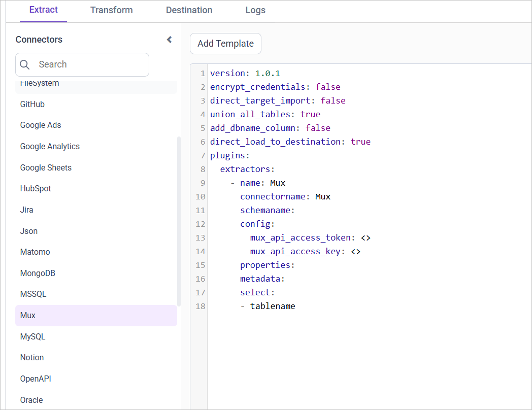
Task: Switch to the Transform tab
Action: [x=111, y=10]
